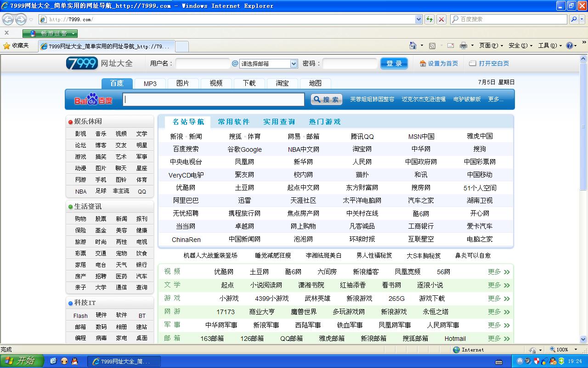Open the zoom 100% dropdown in status bar
Image resolution: width=588 pixels, height=368 pixels.
pos(576,350)
